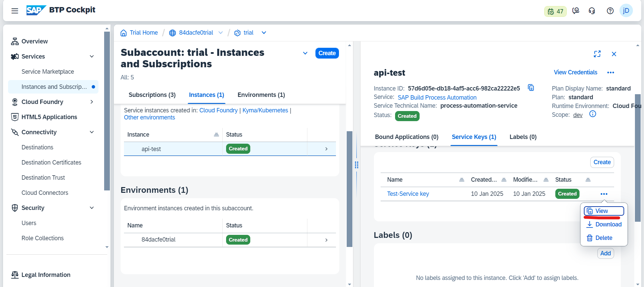Open dropdown arrow next to trial breadcrumb
Viewport: 644px width, 287px height.
click(264, 33)
